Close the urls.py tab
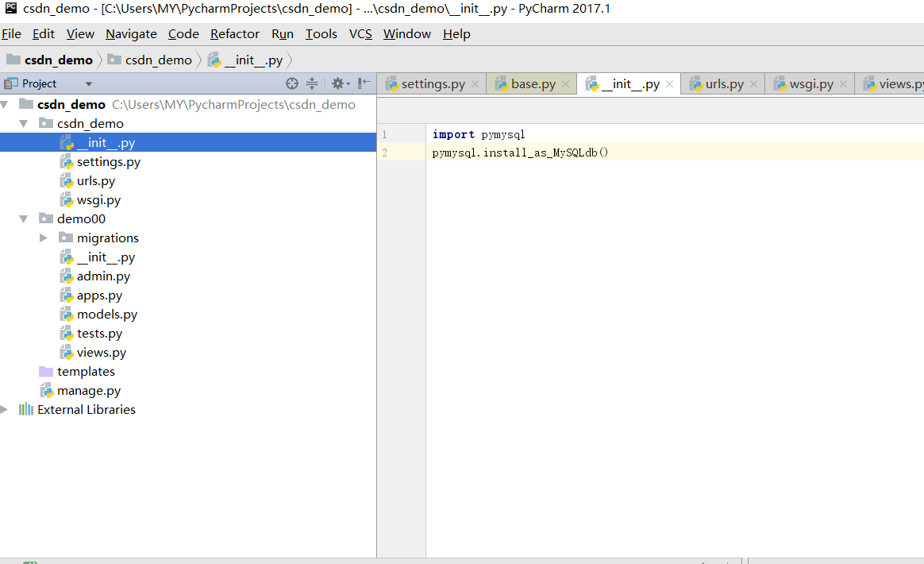Image resolution: width=924 pixels, height=564 pixels. point(753,83)
